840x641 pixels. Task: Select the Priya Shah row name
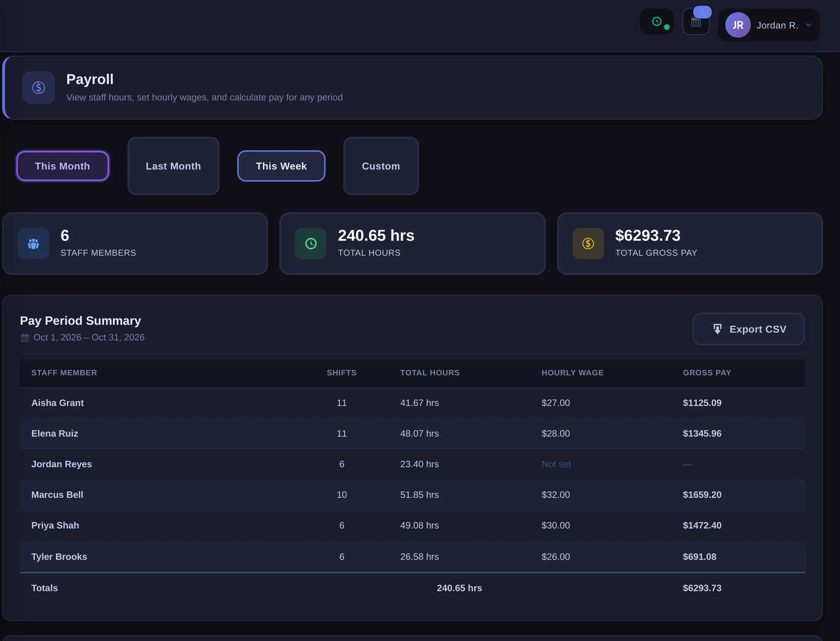coord(55,525)
